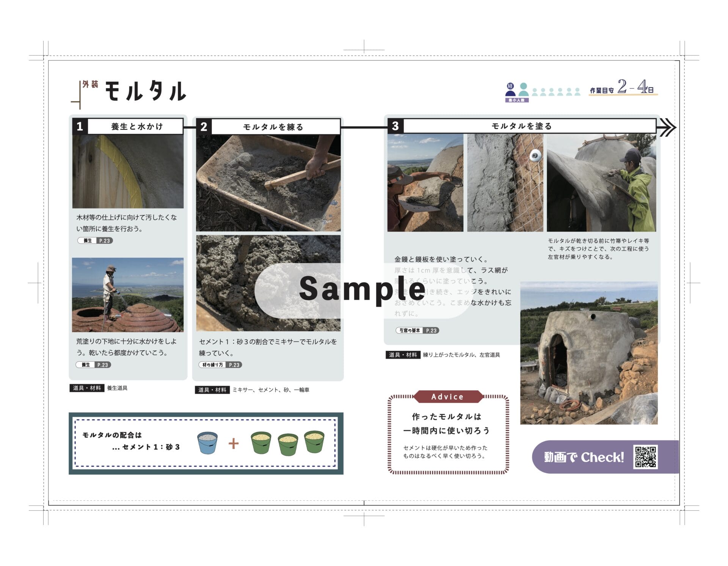The image size is (728, 566).
Task: Click the wheelbarrow mortar mixing photo
Action: [268, 183]
